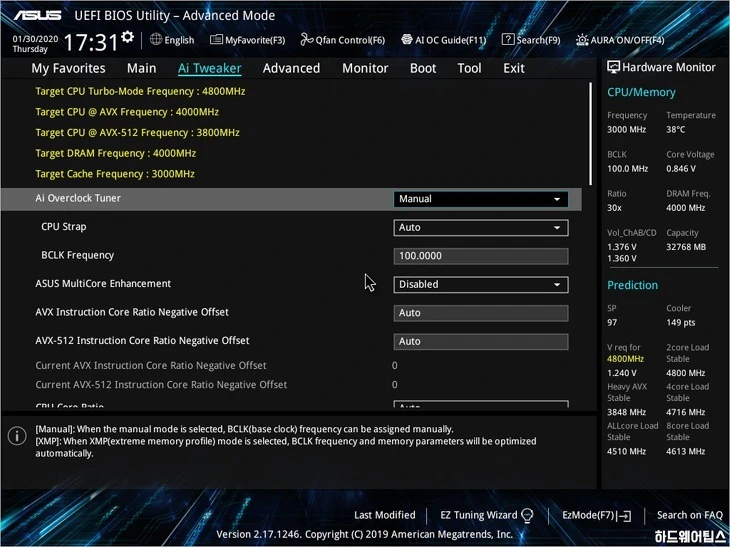730x547 pixels.
Task: Open the My Favorites tab
Action: [x=68, y=68]
